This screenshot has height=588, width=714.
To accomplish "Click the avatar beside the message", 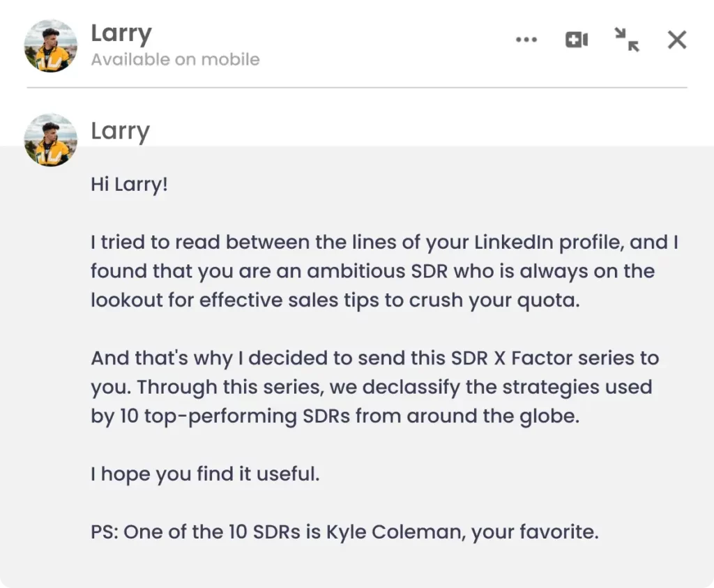I will tap(51, 140).
